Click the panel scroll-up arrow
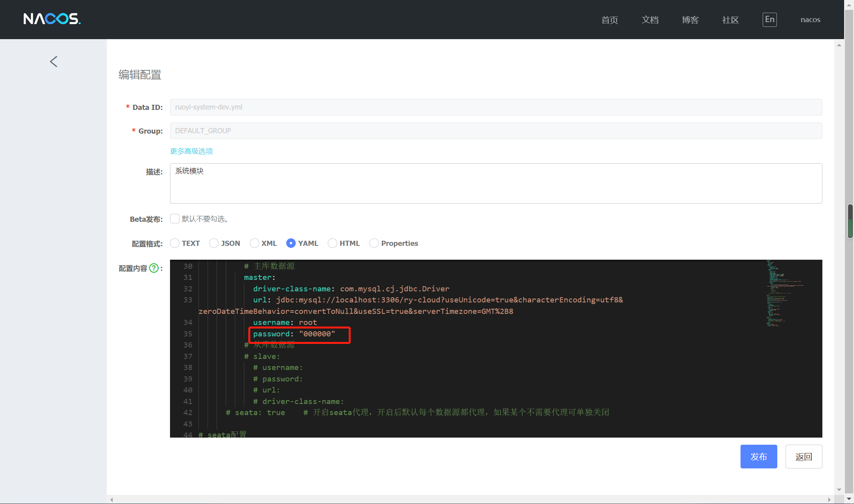 coord(839,45)
